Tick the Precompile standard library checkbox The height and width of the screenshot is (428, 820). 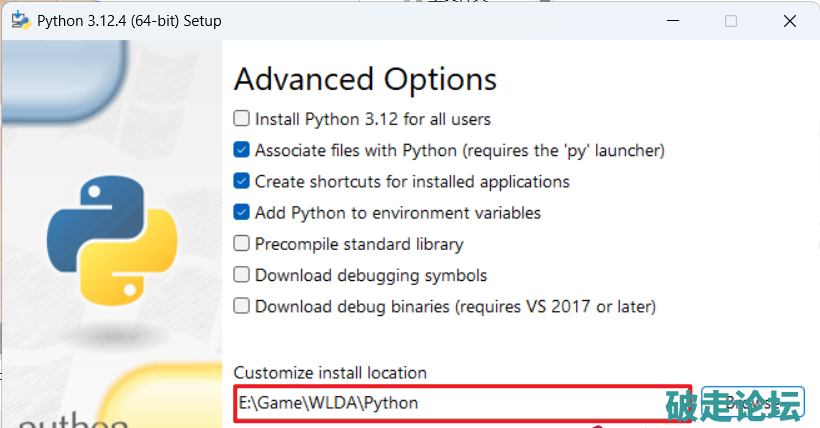tap(241, 243)
